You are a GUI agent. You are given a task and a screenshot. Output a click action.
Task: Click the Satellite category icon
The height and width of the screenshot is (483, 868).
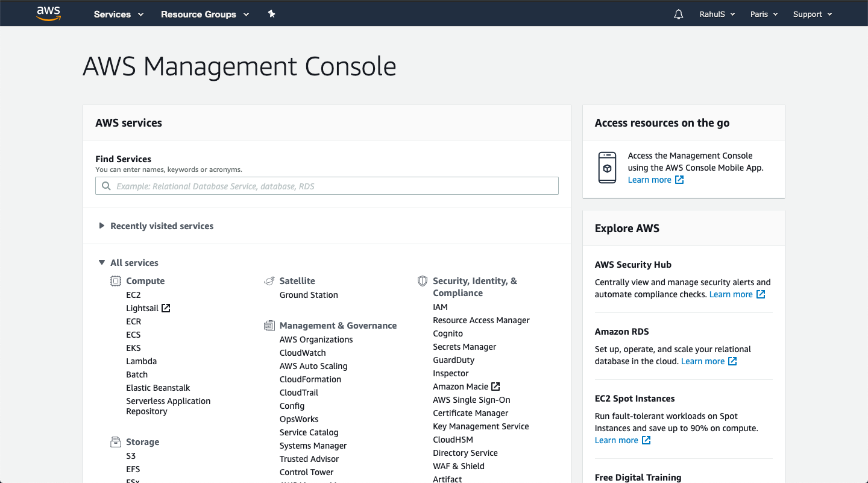pos(269,281)
